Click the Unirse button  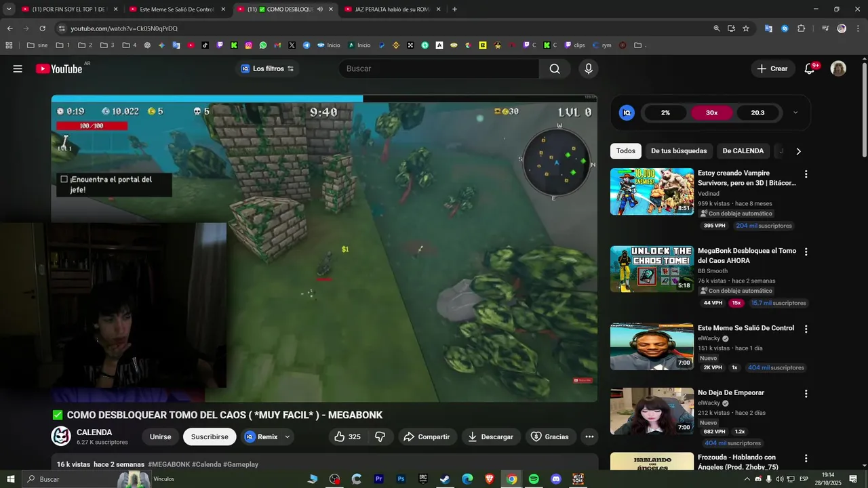161,436
